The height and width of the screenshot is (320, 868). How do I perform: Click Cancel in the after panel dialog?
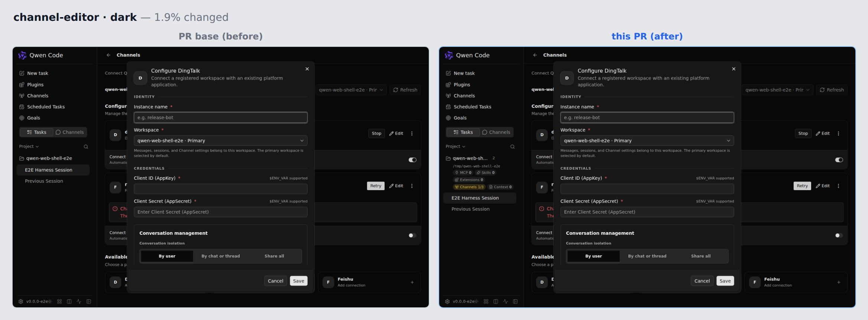pos(702,281)
